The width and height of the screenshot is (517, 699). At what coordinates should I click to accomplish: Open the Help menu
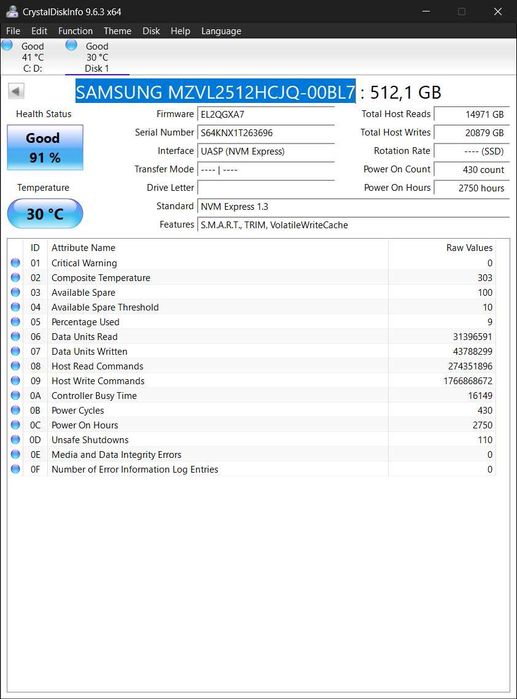[x=180, y=31]
